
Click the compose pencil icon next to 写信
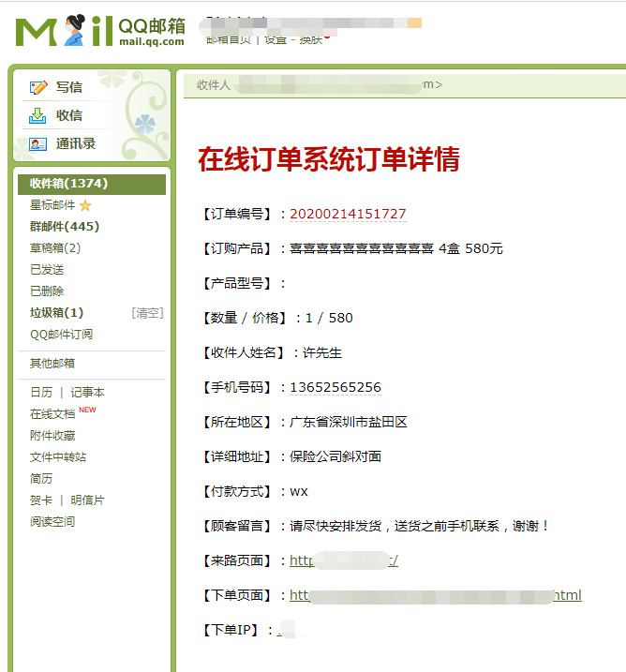point(38,87)
